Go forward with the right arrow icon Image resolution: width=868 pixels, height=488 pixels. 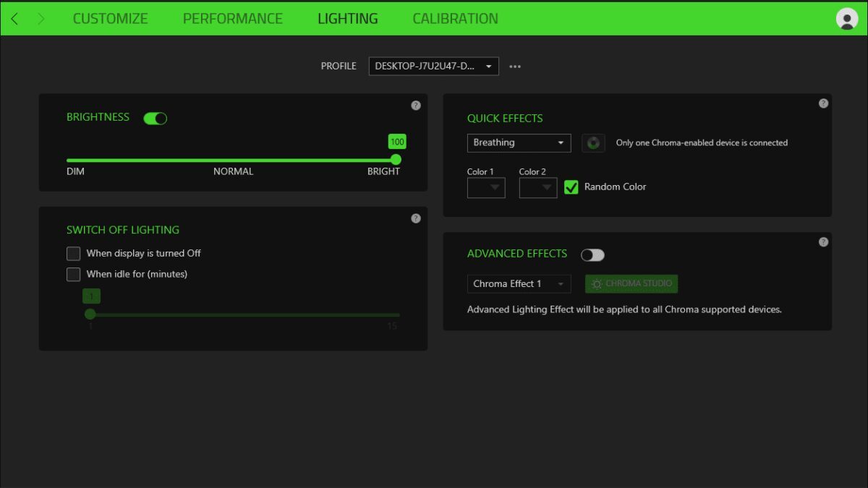pos(41,19)
